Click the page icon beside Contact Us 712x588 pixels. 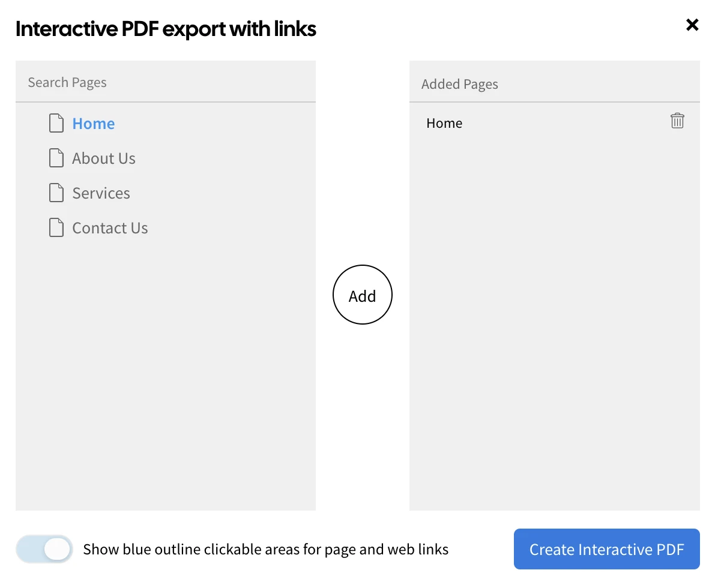click(56, 227)
